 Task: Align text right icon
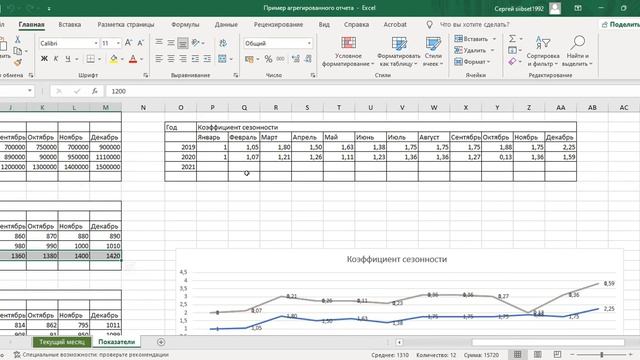click(183, 59)
